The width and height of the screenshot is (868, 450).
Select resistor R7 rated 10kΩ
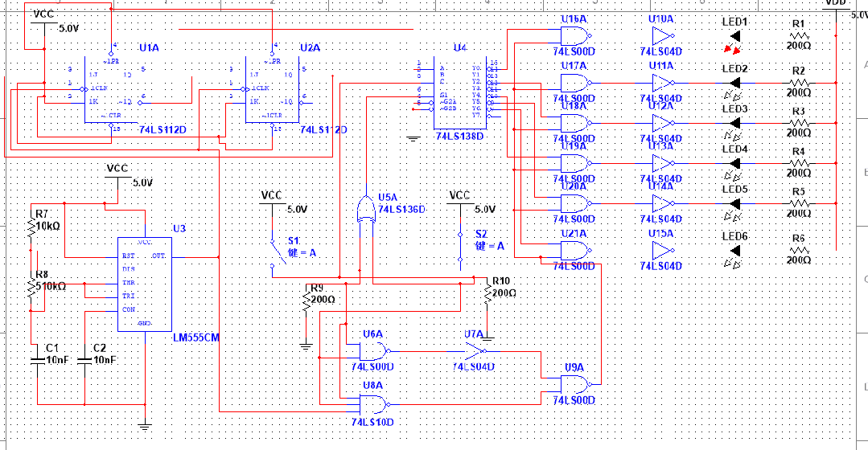33,229
